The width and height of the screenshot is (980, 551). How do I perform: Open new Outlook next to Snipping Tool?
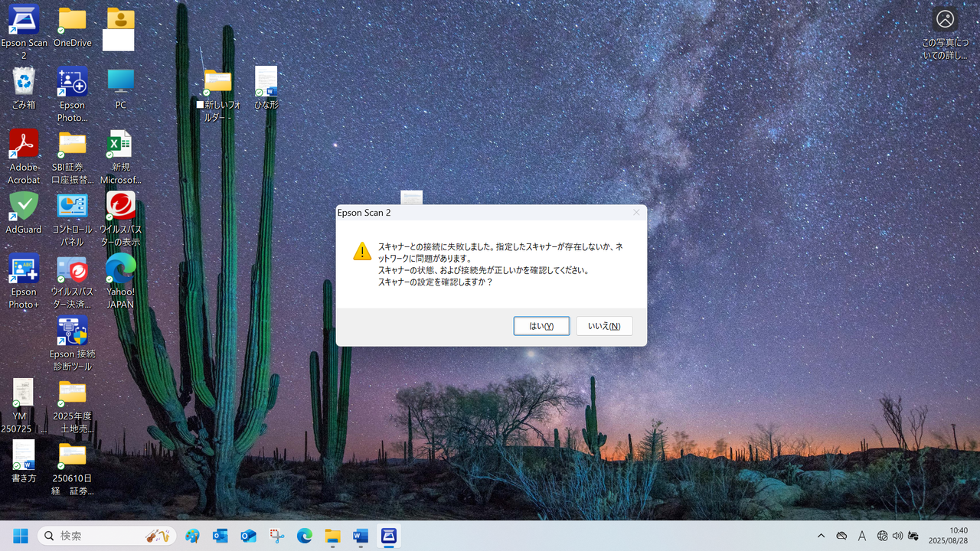(249, 536)
